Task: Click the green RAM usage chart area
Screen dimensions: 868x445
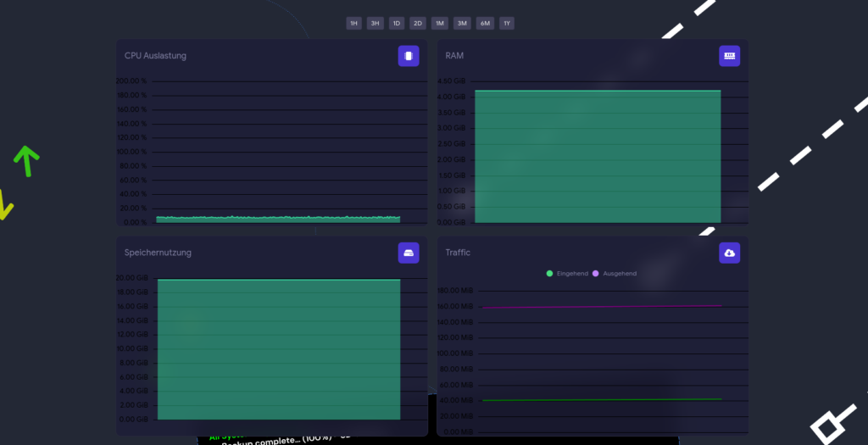Action: (x=597, y=157)
